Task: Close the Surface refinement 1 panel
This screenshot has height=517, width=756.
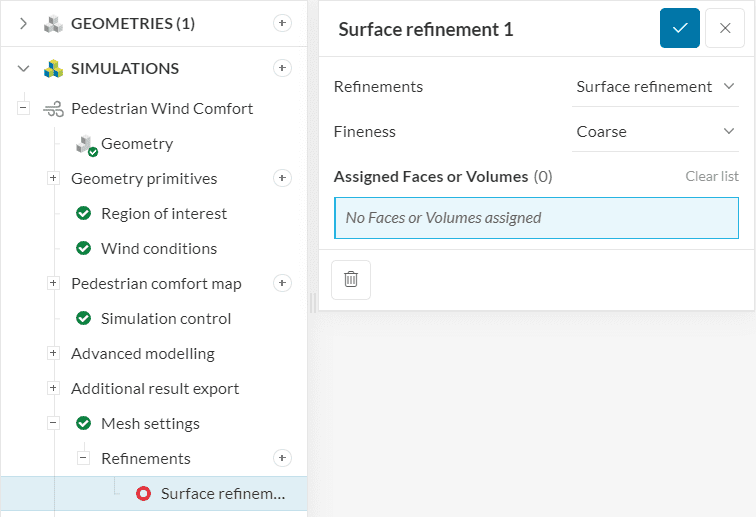Action: 725,28
